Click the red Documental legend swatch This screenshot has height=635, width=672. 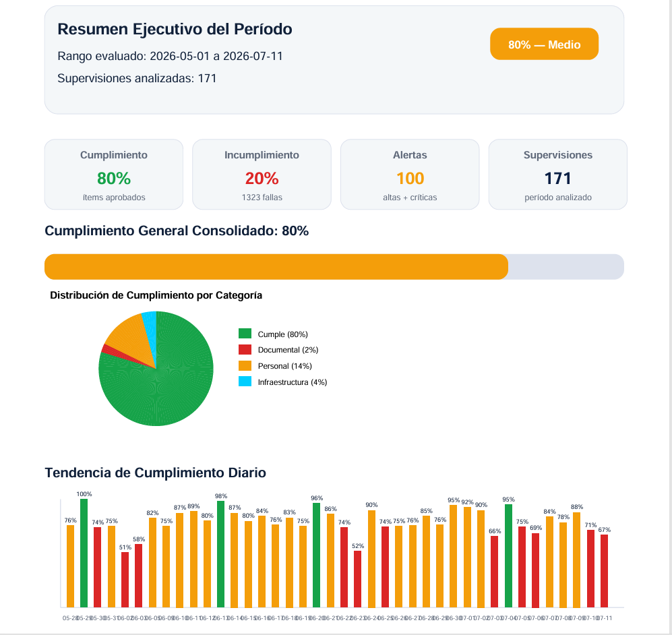tap(245, 350)
